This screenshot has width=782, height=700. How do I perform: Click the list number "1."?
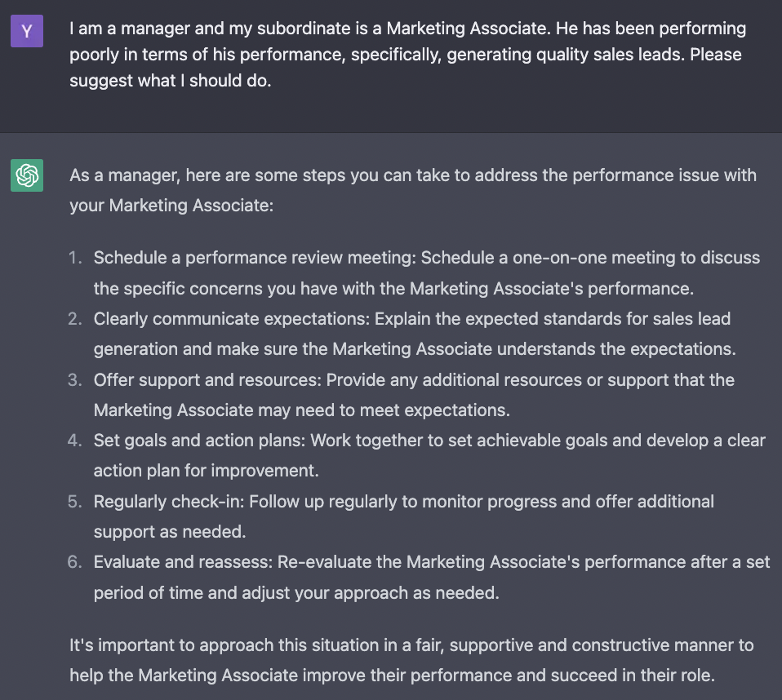(x=75, y=258)
